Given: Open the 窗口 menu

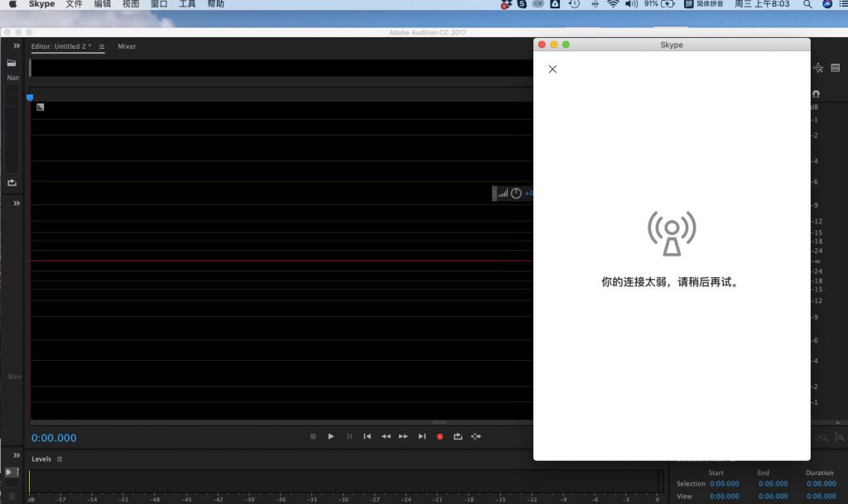Looking at the screenshot, I should [x=159, y=4].
